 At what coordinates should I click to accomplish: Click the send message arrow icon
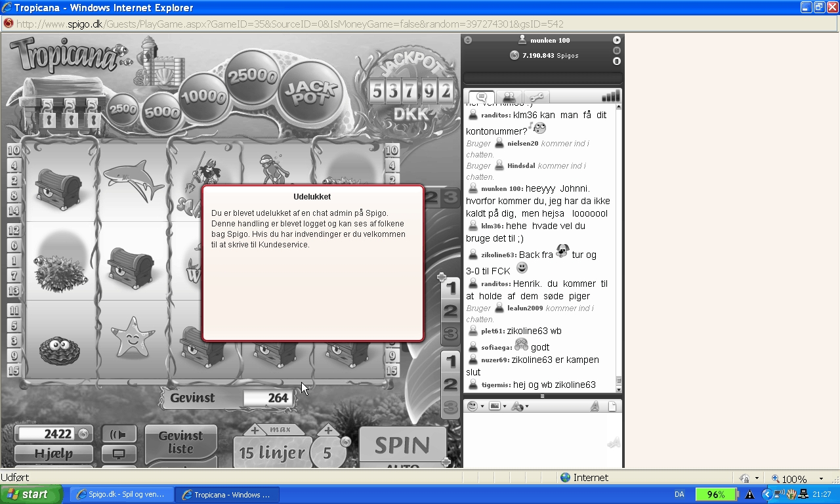(614, 444)
